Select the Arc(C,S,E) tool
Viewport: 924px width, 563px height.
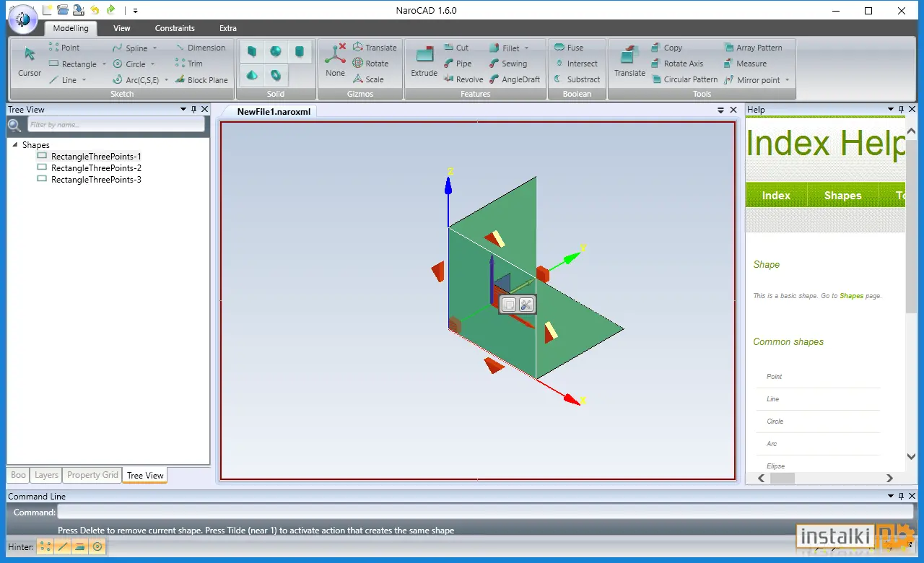(x=136, y=80)
